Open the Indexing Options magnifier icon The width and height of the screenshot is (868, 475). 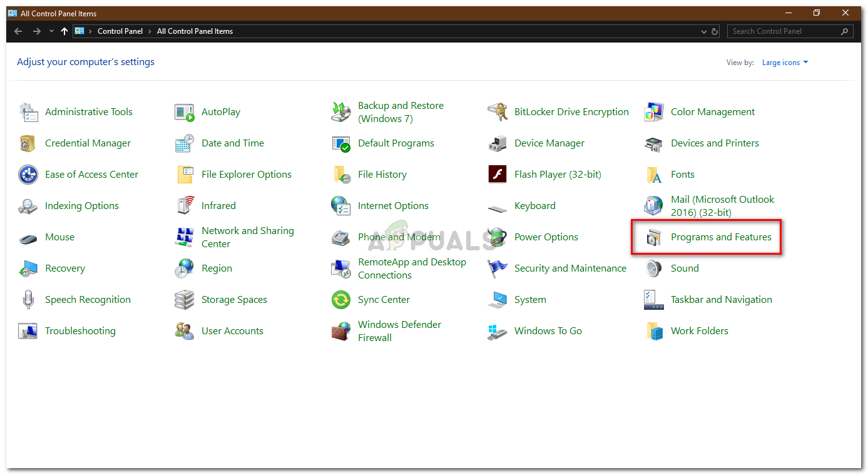pyautogui.click(x=28, y=206)
